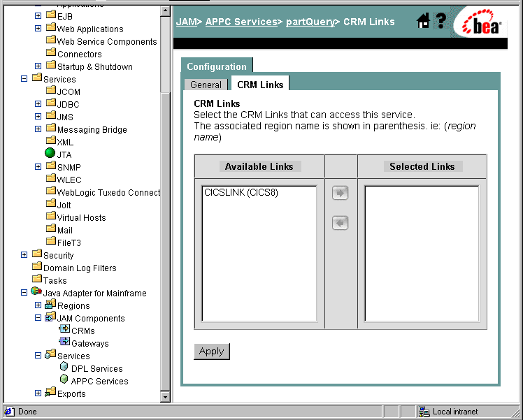
Task: Collapse the top-level Services node
Action: (x=24, y=79)
